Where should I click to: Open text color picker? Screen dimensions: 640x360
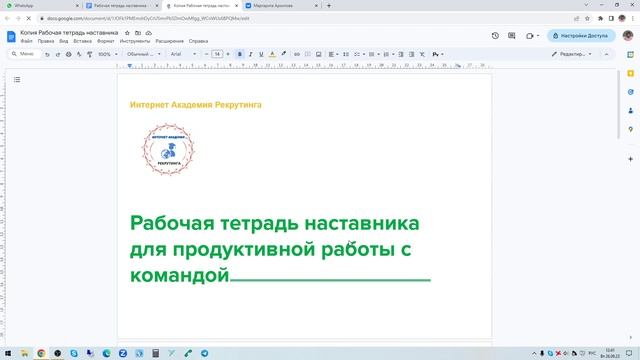click(272, 54)
